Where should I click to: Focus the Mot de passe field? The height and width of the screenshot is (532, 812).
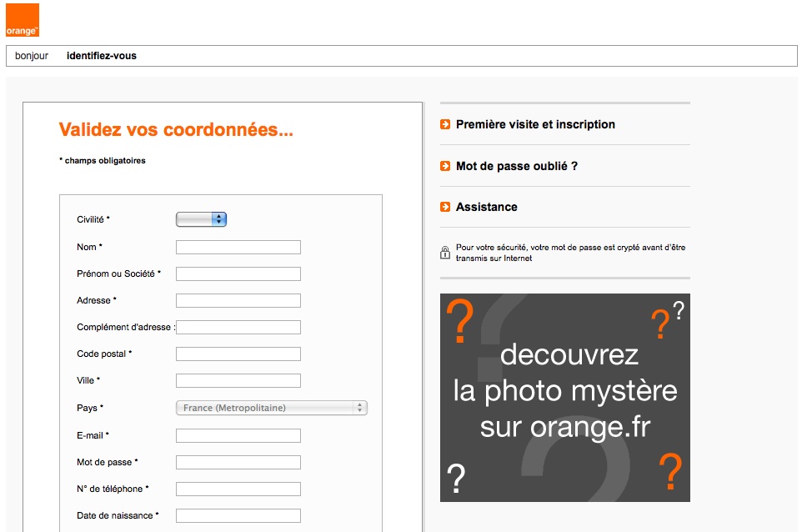[238, 462]
